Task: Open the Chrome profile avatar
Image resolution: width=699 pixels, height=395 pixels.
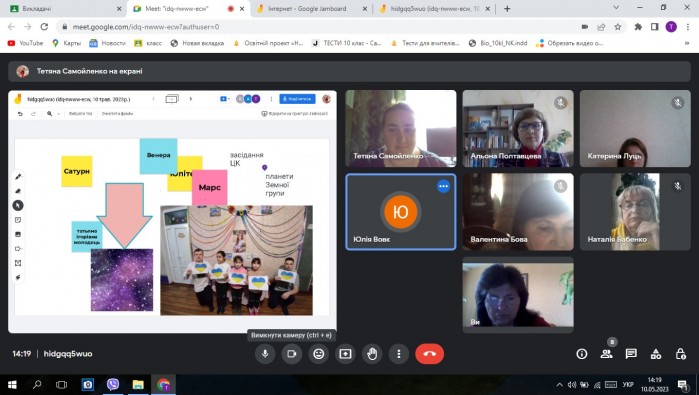Action: click(671, 27)
